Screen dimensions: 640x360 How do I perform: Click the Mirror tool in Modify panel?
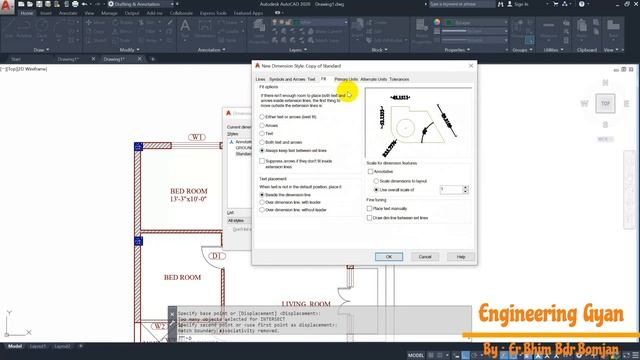point(122,31)
